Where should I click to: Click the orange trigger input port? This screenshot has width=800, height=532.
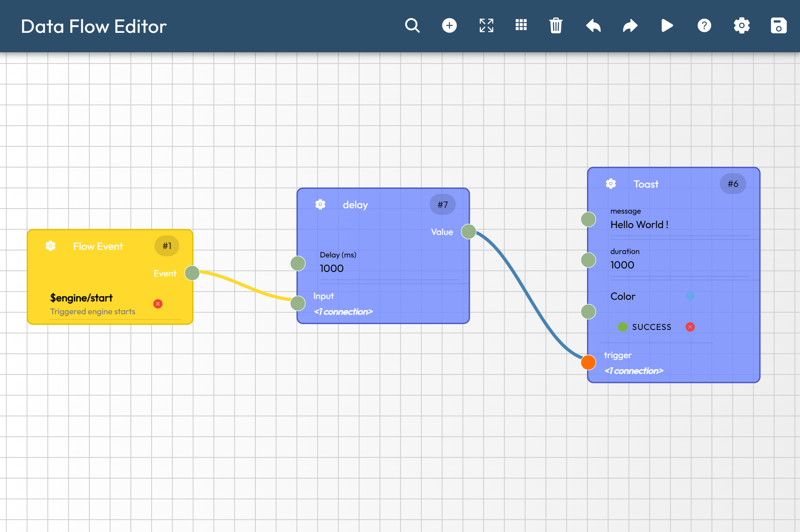coord(588,362)
